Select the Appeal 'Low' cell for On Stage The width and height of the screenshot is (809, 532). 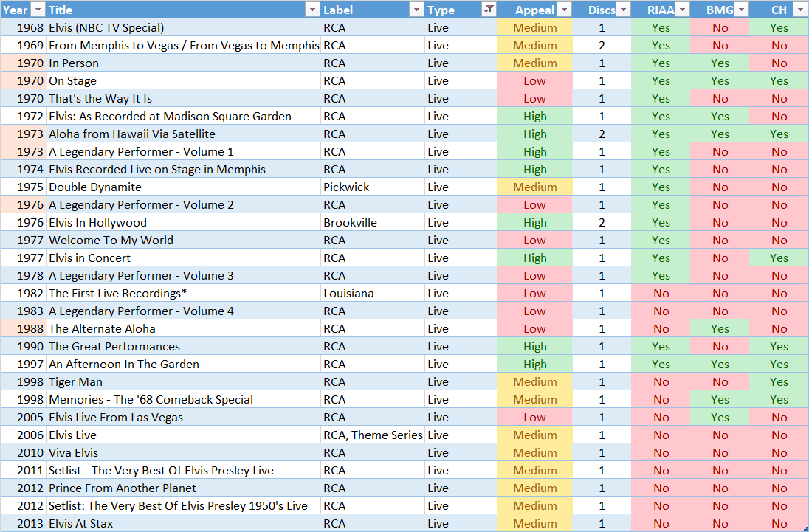(x=535, y=81)
